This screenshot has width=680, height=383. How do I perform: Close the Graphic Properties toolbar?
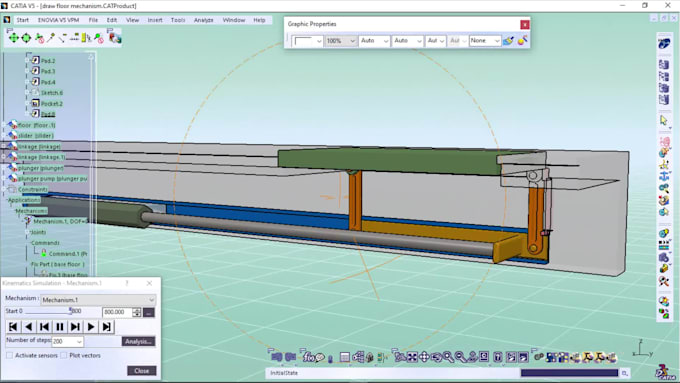tap(525, 24)
